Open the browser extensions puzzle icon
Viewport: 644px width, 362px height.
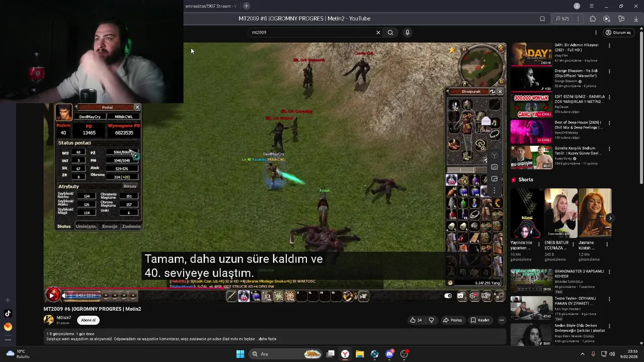tap(593, 19)
